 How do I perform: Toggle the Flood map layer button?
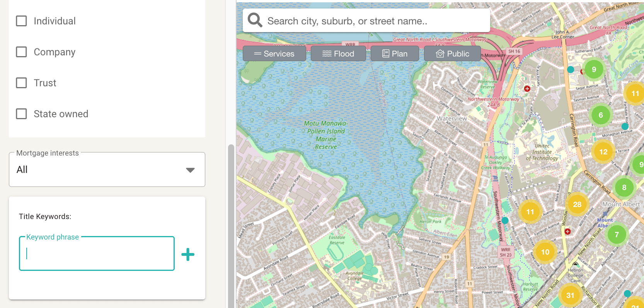tap(338, 54)
